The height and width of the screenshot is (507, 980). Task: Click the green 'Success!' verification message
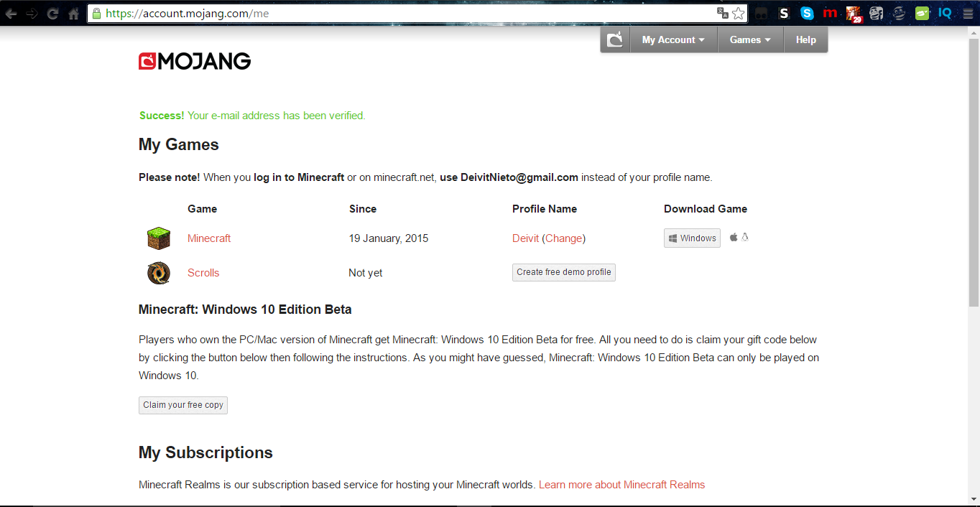pos(252,116)
